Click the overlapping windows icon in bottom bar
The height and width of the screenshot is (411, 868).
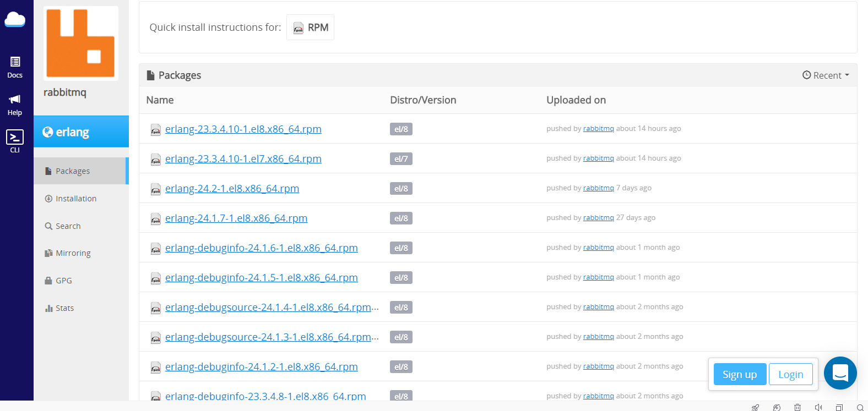(839, 407)
